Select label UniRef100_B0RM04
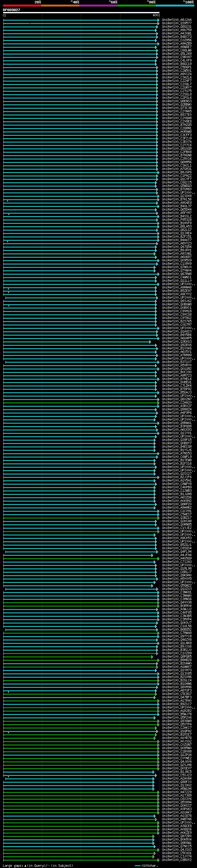 (177, 606)
